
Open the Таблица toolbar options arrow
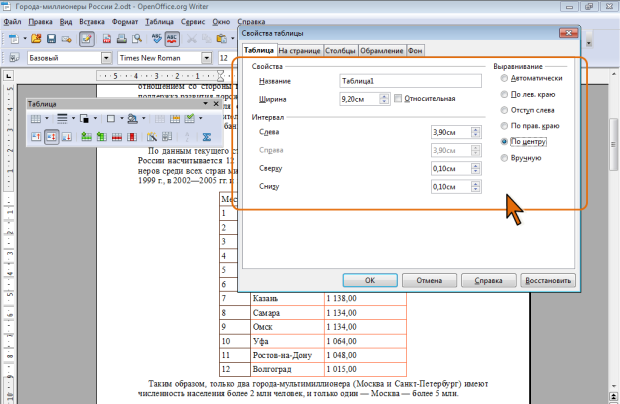point(206,104)
